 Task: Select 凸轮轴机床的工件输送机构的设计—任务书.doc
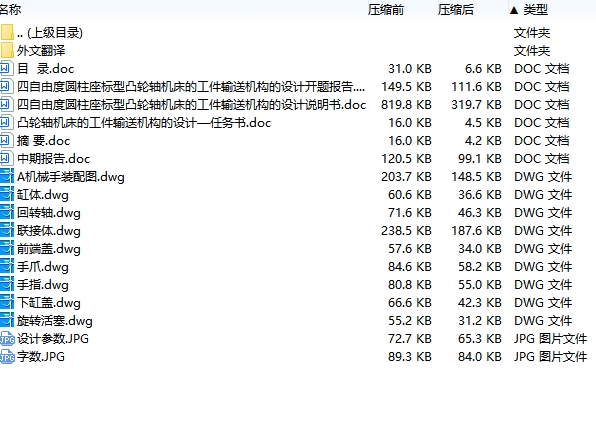click(x=144, y=123)
